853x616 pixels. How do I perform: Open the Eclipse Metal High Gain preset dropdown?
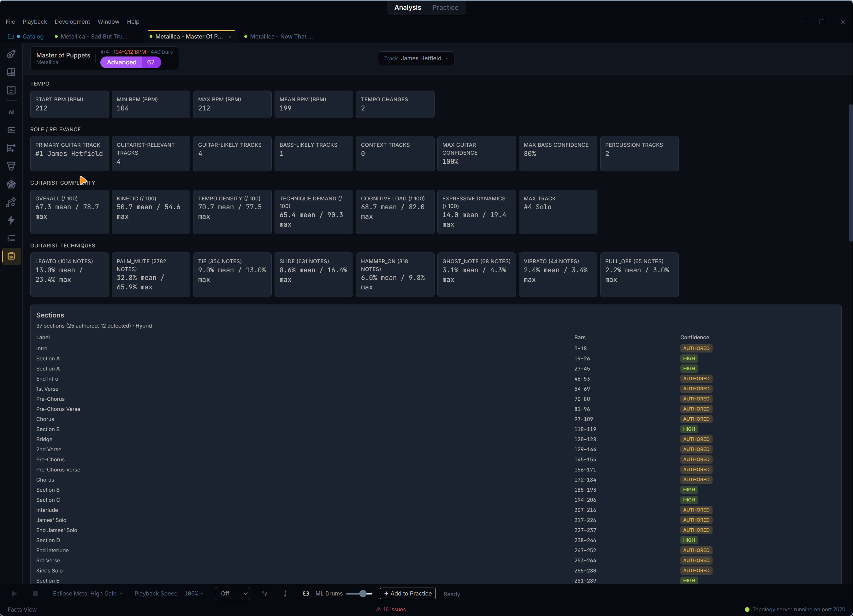click(x=88, y=593)
